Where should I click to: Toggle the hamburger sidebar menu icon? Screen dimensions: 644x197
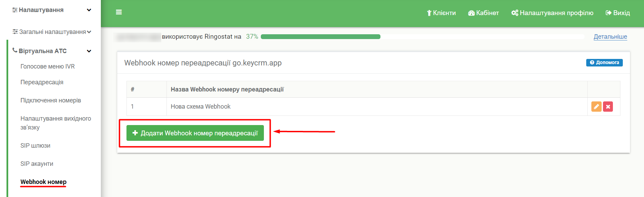(119, 12)
